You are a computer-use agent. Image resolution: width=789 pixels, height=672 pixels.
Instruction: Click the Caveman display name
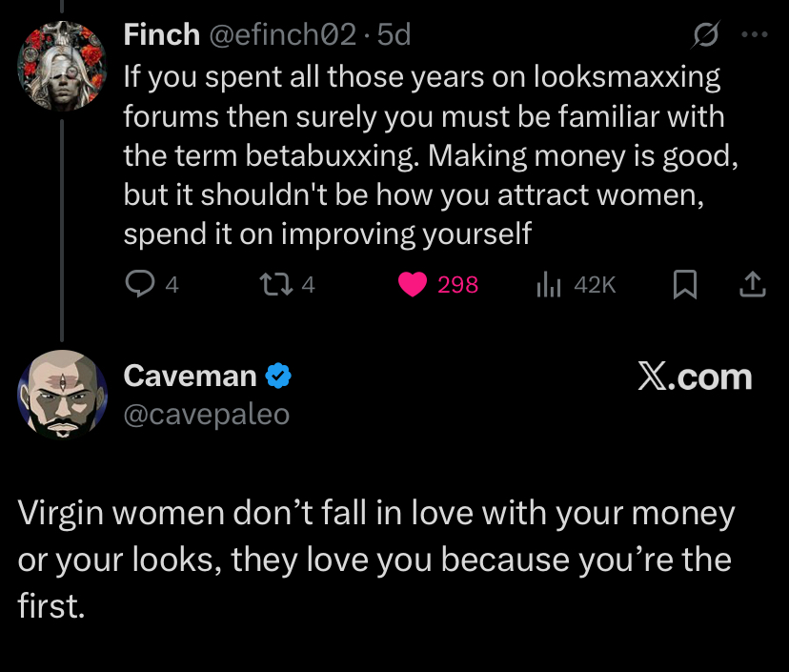(x=190, y=377)
